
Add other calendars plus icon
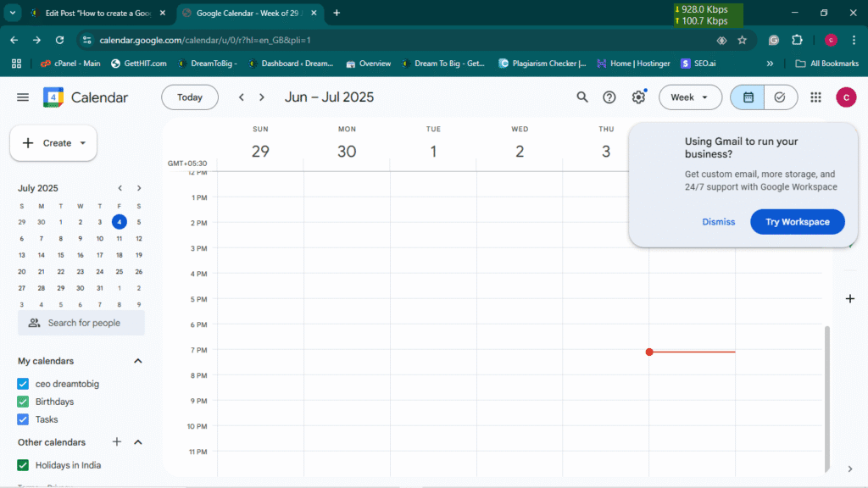pyautogui.click(x=117, y=442)
